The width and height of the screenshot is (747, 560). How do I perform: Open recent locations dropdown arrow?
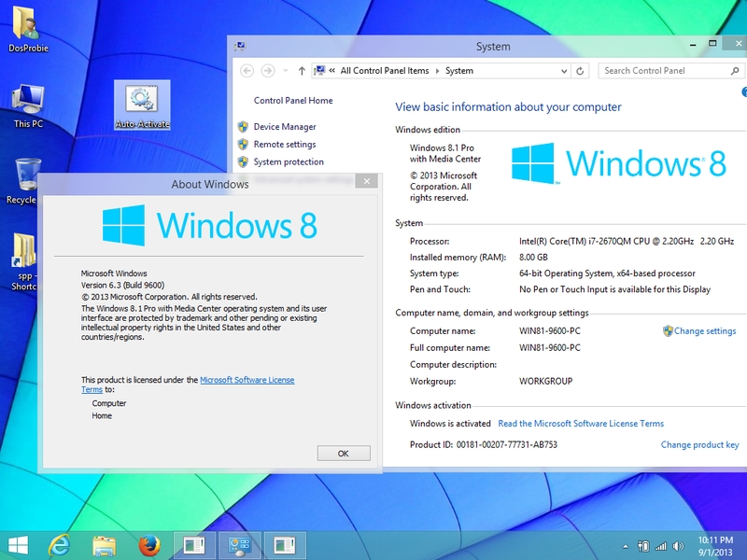286,71
